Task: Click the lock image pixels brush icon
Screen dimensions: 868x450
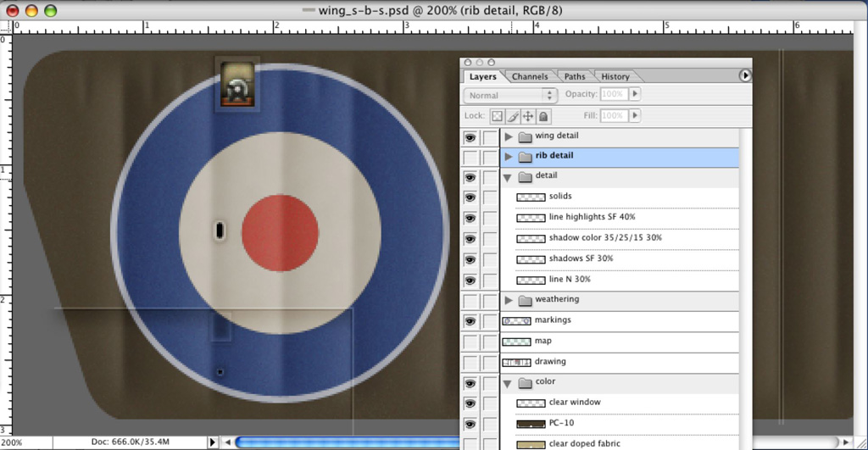Action: pyautogui.click(x=513, y=116)
